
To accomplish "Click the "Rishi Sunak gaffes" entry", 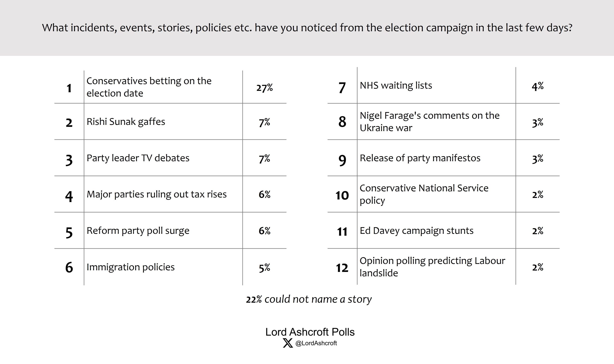I will pyautogui.click(x=126, y=122).
